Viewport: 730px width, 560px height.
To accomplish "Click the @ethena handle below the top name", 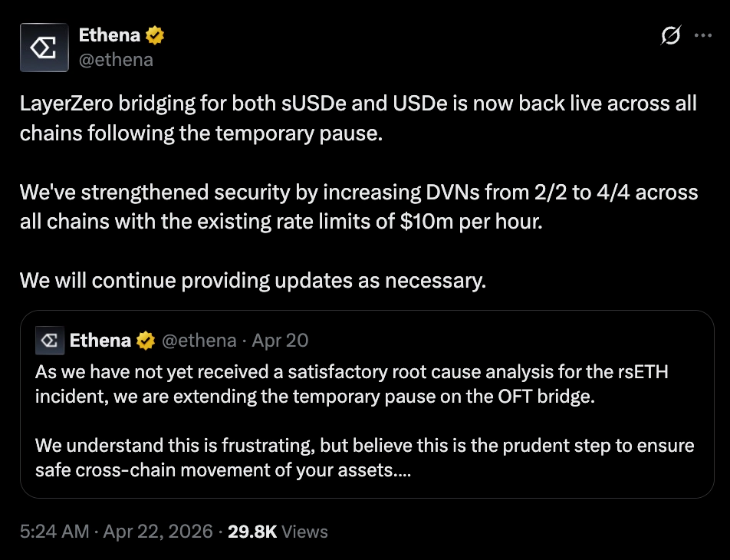I will (117, 59).
